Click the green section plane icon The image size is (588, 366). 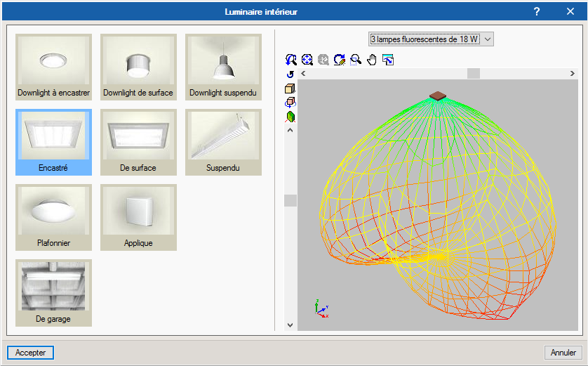[x=290, y=117]
